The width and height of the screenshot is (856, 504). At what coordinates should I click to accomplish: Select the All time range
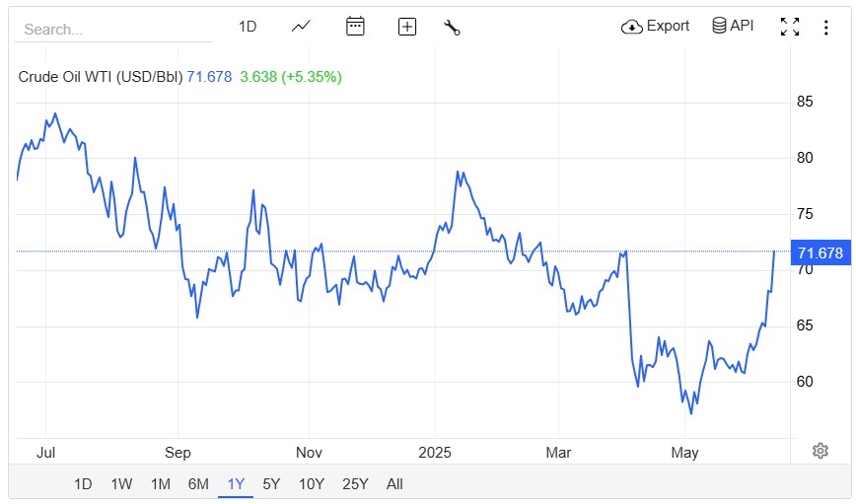click(394, 483)
